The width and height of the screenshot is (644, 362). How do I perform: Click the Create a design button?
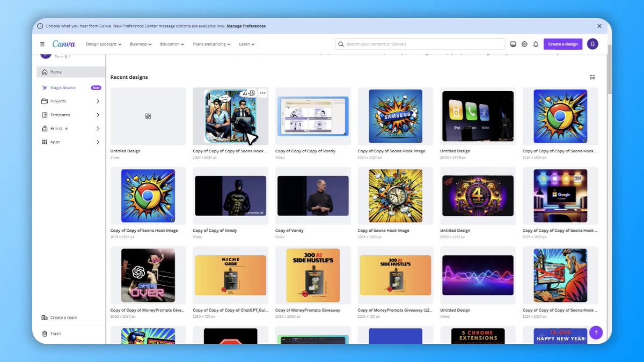click(563, 44)
